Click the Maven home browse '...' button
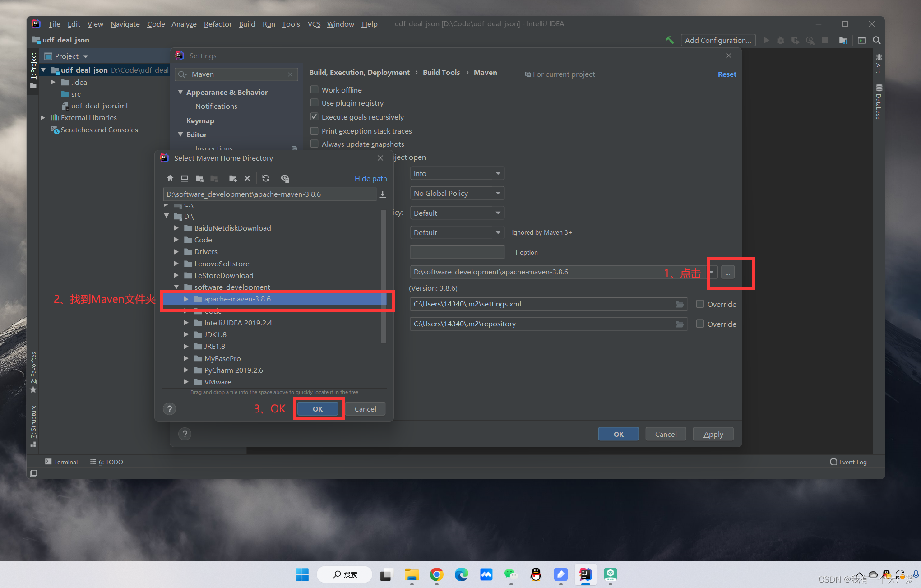Screen dimensions: 921x588 coord(728,272)
